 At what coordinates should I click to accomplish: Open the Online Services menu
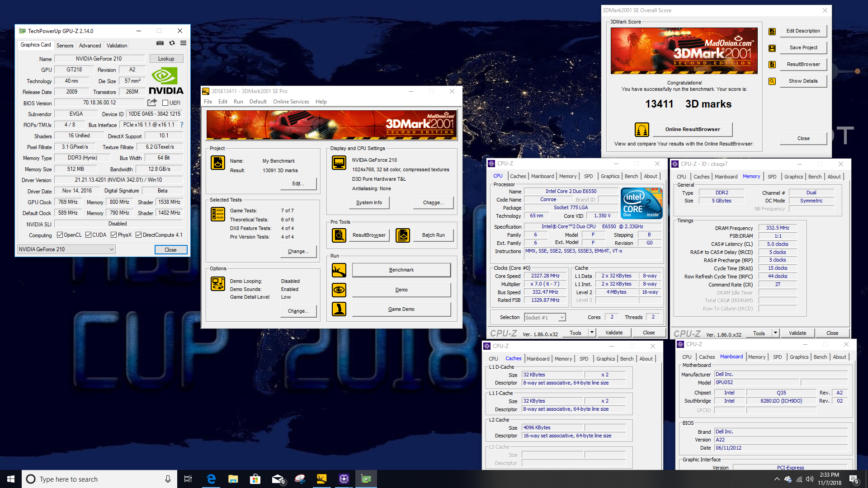291,102
